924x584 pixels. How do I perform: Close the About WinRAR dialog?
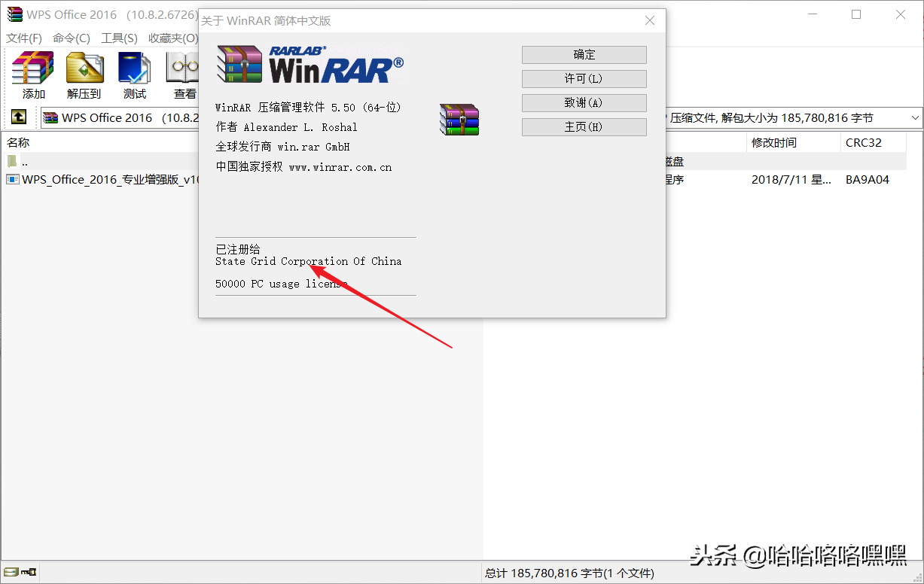click(x=651, y=21)
